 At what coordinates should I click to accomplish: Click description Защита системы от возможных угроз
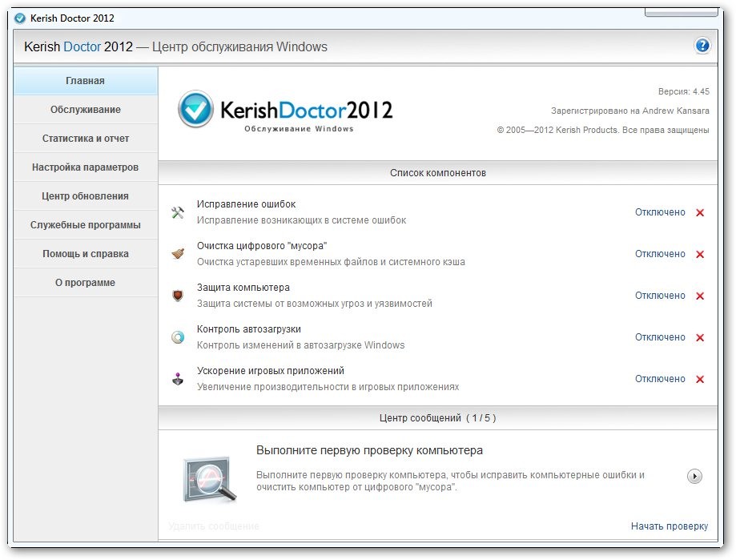tap(315, 304)
